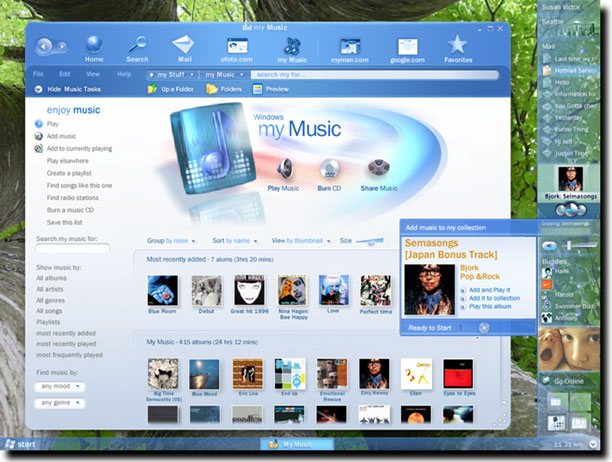The width and height of the screenshot is (612, 462).
Task: Open the Perfect time album thumbnail
Action: [x=375, y=290]
